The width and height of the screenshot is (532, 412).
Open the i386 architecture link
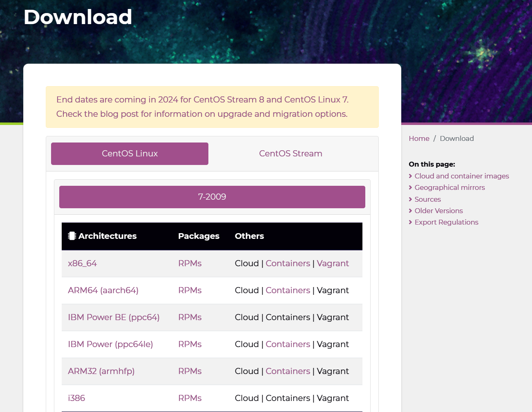pos(76,398)
